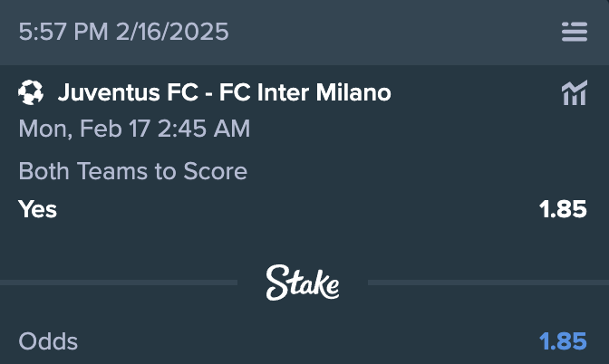
Task: Click the 5:57 PM time in the header
Action: point(62,33)
